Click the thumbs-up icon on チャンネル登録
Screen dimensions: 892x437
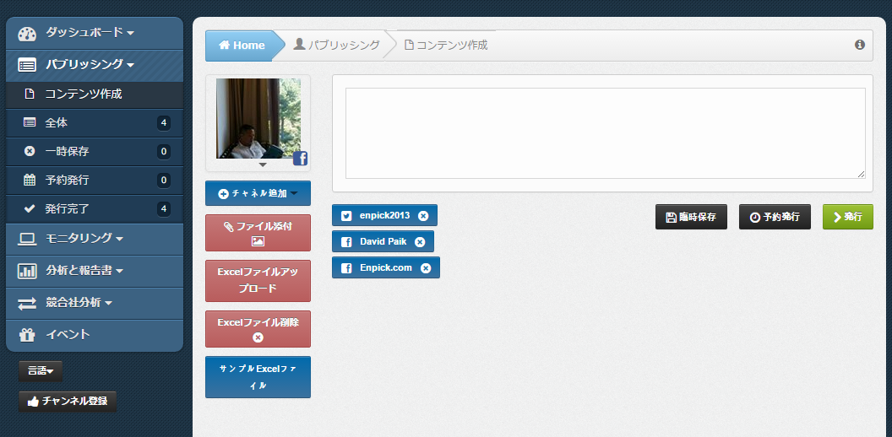pyautogui.click(x=33, y=402)
